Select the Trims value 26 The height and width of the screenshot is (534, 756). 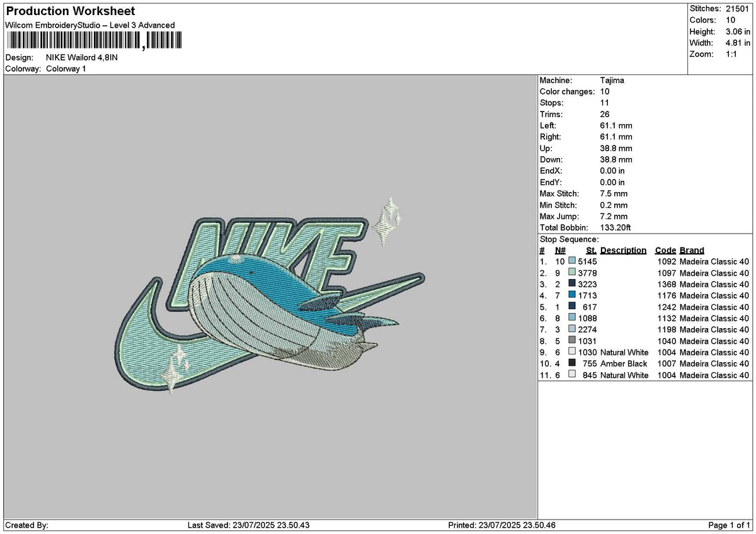coord(605,115)
